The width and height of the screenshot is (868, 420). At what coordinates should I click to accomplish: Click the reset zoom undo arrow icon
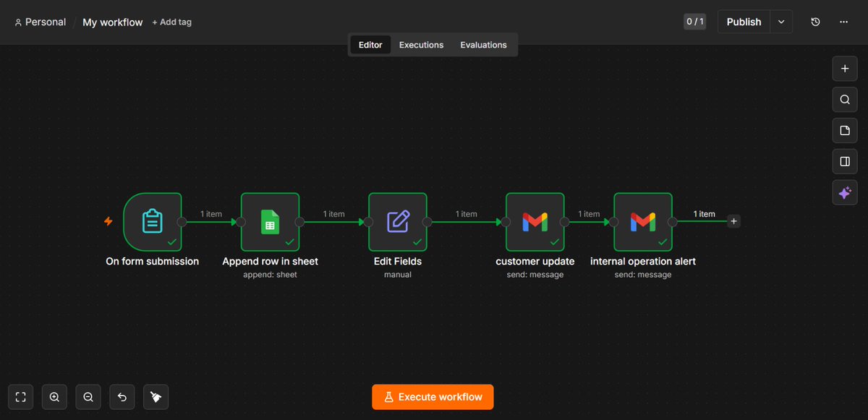122,397
